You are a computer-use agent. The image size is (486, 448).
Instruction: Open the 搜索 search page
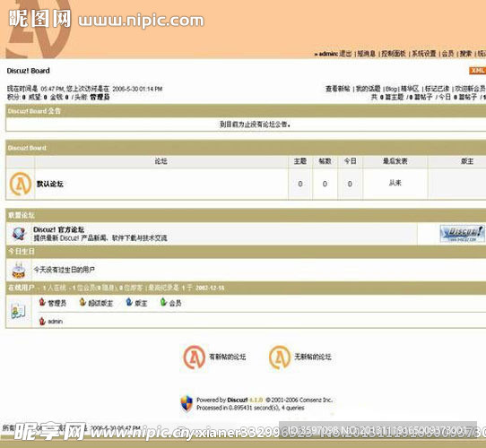(466, 54)
